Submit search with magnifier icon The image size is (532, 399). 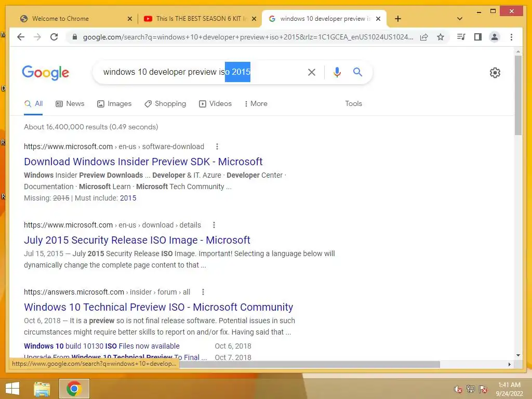pos(357,72)
